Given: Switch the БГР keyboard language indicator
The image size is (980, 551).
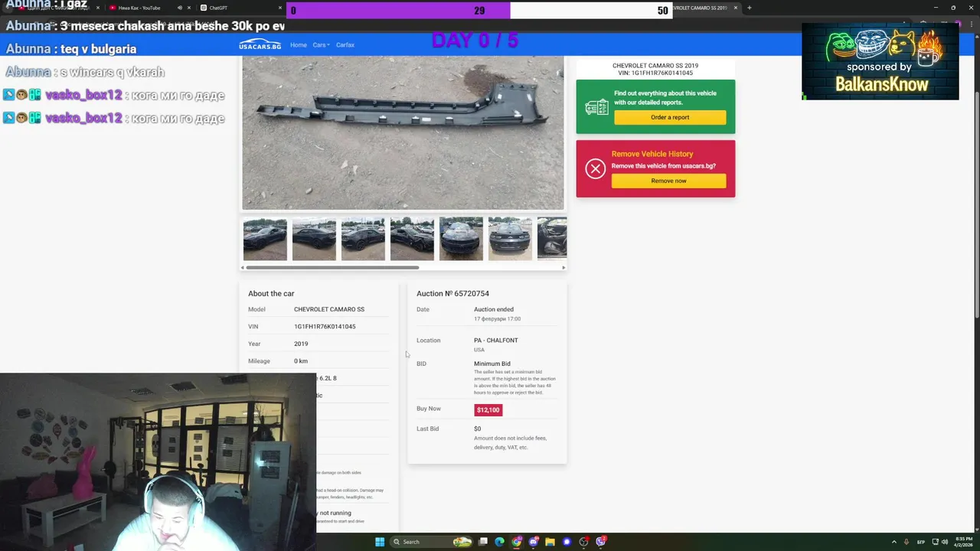Looking at the screenshot, I should [922, 542].
